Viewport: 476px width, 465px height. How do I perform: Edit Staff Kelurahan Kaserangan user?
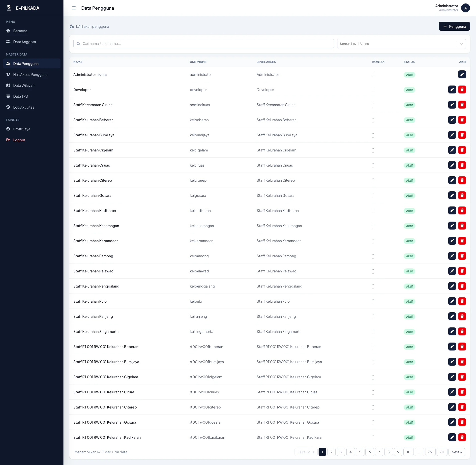pyautogui.click(x=452, y=226)
